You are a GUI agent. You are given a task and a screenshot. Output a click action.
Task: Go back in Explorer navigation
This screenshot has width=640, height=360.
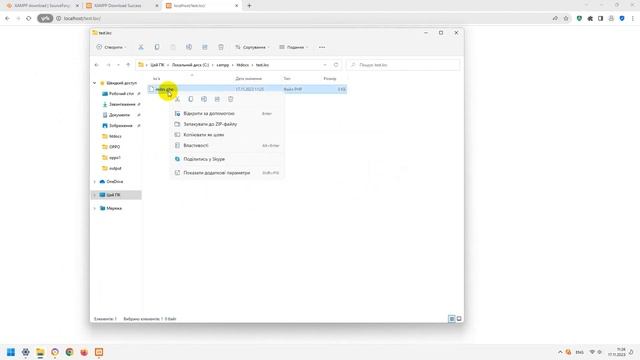click(x=97, y=65)
